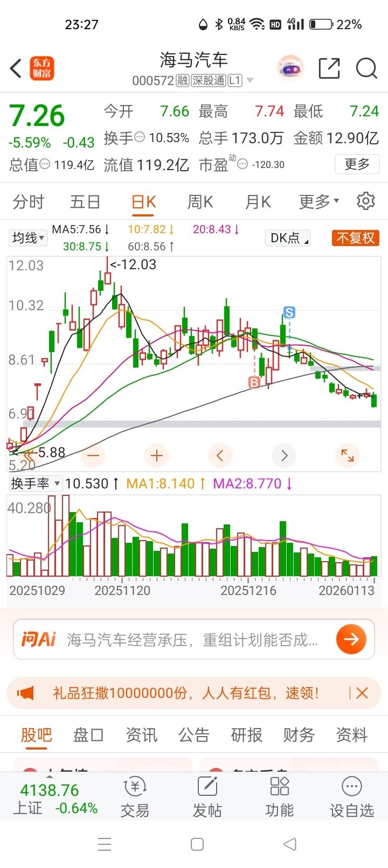Tap the Android back triangle button
This screenshot has width=388, height=868.
[x=290, y=844]
